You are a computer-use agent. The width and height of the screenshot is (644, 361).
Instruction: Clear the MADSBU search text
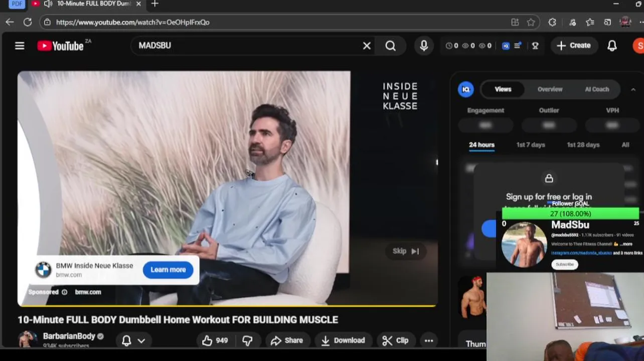point(367,46)
